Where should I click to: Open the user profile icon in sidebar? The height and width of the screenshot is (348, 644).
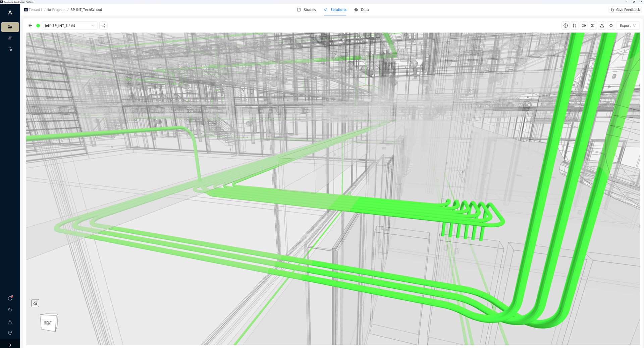pos(10,322)
